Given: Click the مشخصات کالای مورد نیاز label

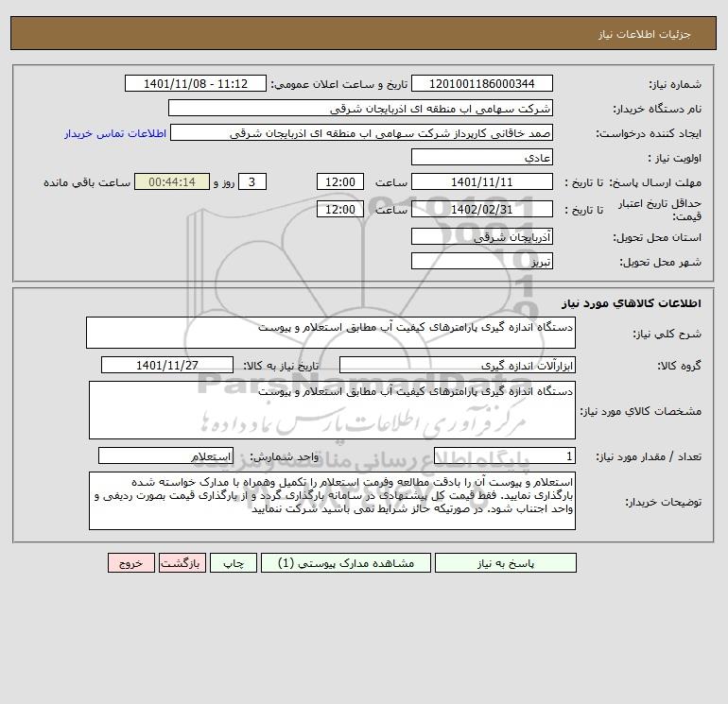Looking at the screenshot, I should click(641, 411).
